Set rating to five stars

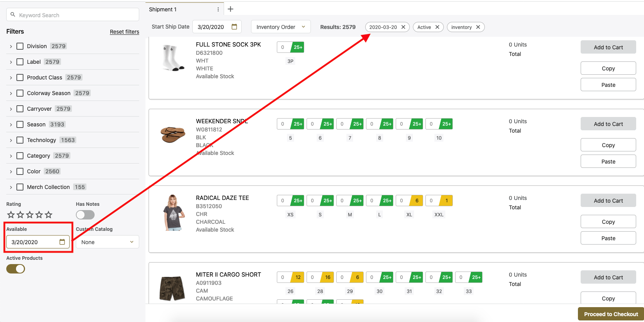tap(48, 214)
